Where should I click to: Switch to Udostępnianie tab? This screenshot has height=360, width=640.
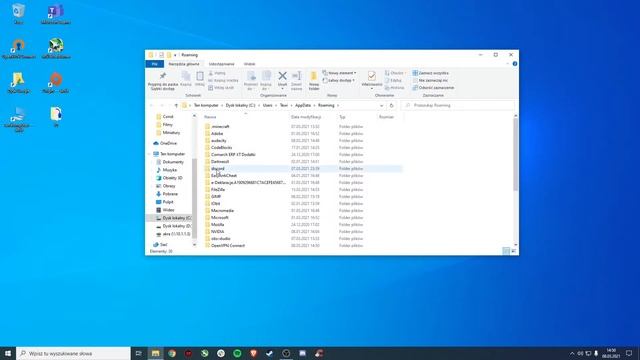point(222,64)
